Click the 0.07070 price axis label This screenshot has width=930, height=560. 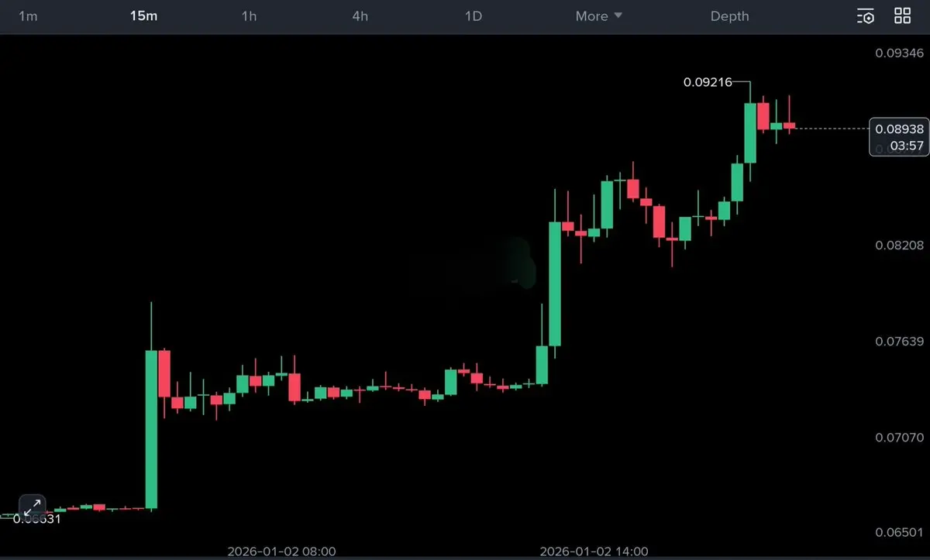[x=899, y=438]
